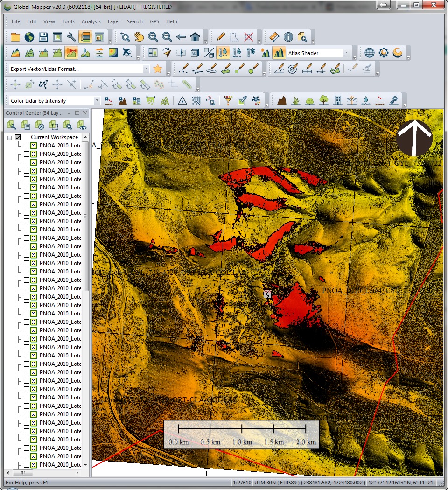Screen dimensions: 448x490
Task: Open the Layer menu
Action: (x=113, y=21)
